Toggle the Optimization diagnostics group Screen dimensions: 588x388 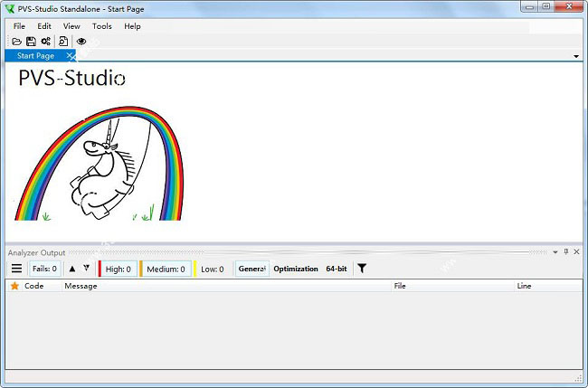click(x=296, y=269)
